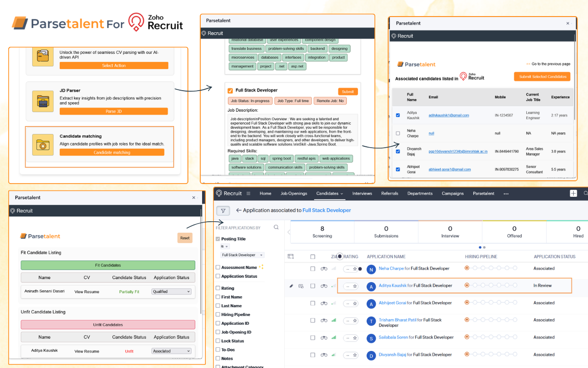588x368 pixels.
Task: Click the rating star for Sailabala Soren
Action: 355,338
